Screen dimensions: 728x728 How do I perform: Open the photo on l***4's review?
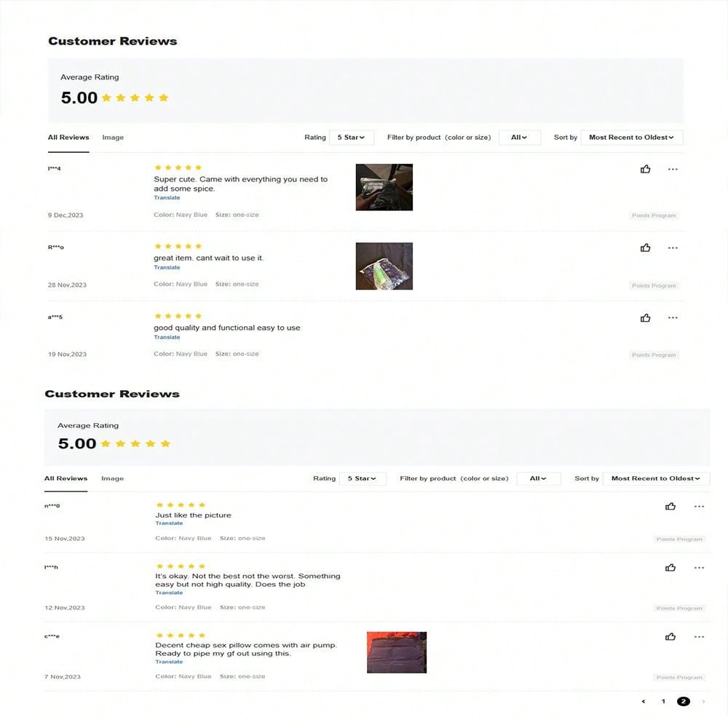click(x=384, y=187)
